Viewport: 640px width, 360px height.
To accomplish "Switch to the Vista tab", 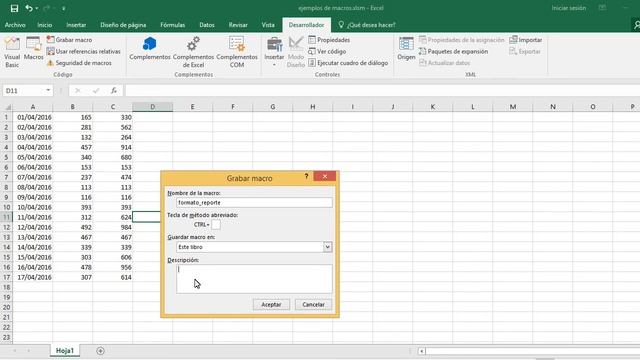I will [268, 25].
